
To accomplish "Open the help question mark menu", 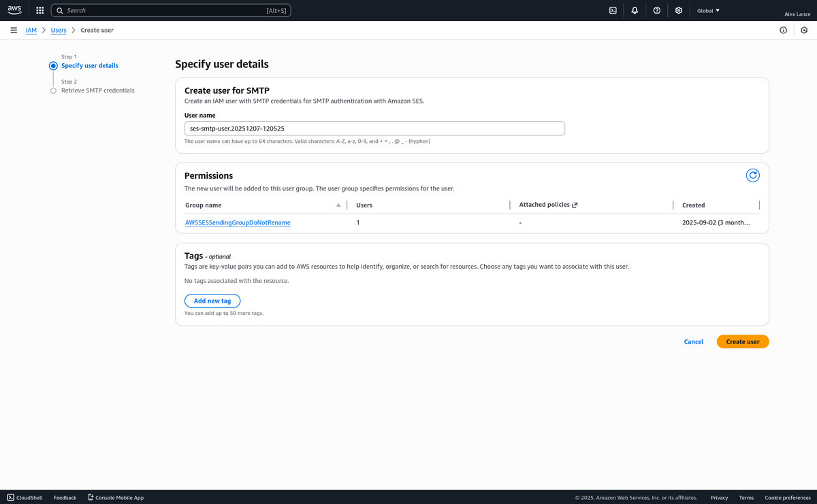I will coord(656,10).
